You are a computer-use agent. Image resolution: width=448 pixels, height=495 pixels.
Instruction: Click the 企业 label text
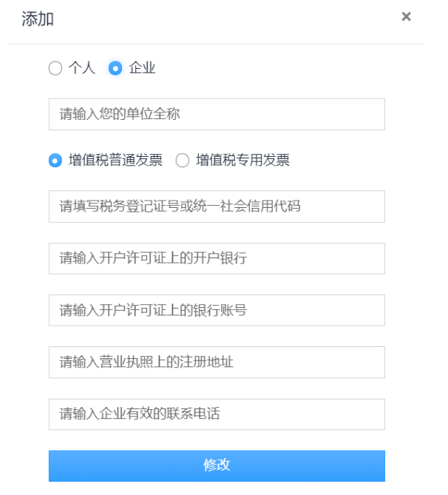click(x=142, y=69)
